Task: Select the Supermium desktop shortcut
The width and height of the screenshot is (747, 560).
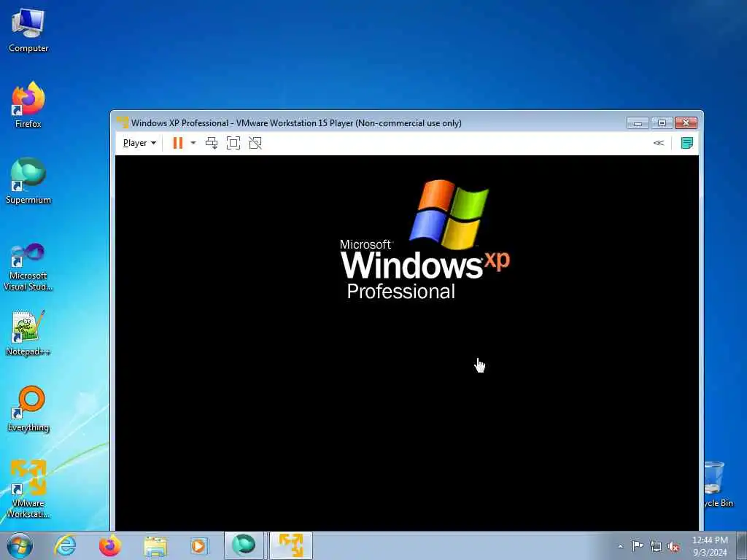Action: (x=28, y=181)
